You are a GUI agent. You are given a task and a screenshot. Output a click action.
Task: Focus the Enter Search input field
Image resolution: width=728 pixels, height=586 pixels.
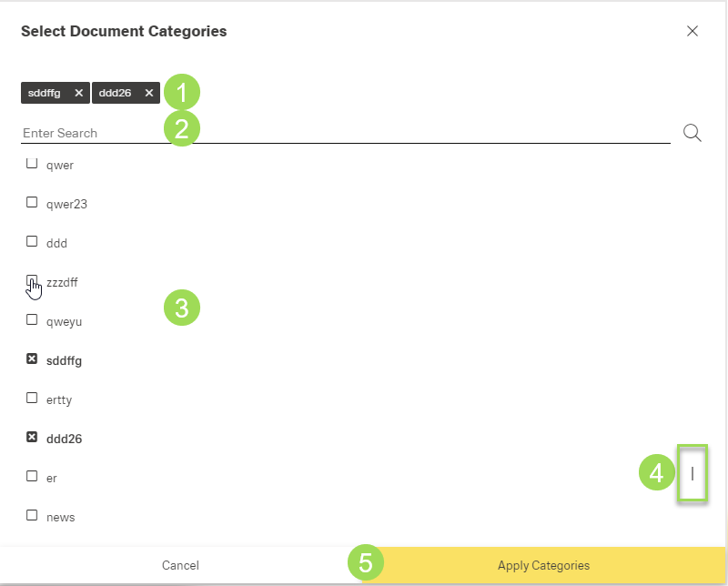coord(346,133)
